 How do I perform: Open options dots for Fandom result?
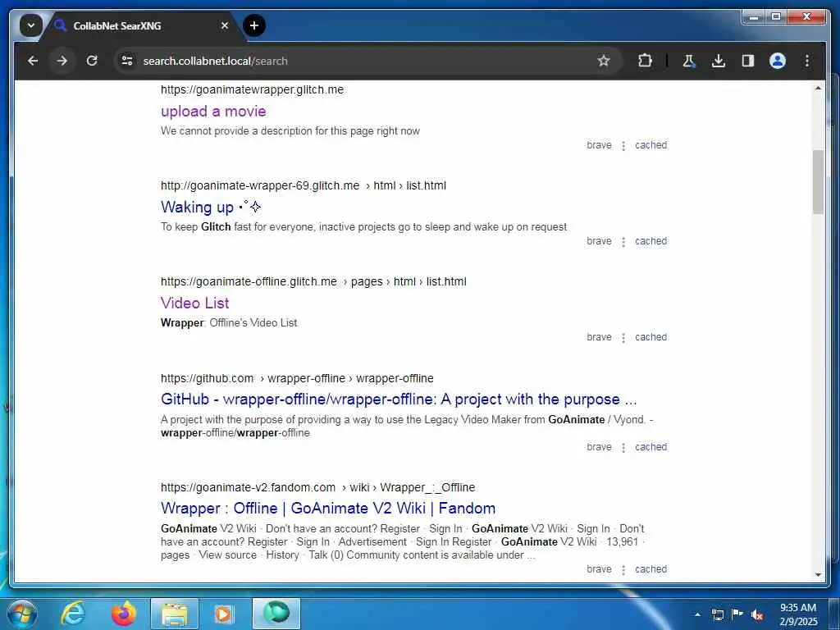[623, 569]
